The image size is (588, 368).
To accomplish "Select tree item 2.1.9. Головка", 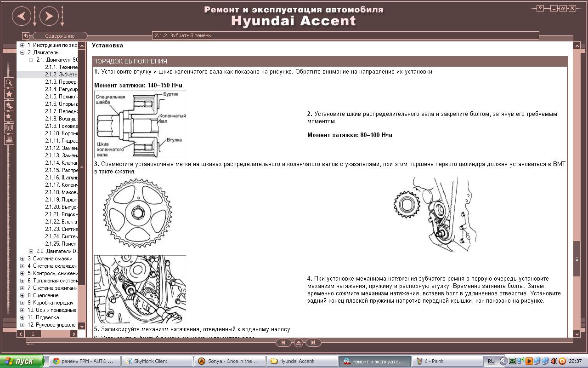I will [61, 126].
